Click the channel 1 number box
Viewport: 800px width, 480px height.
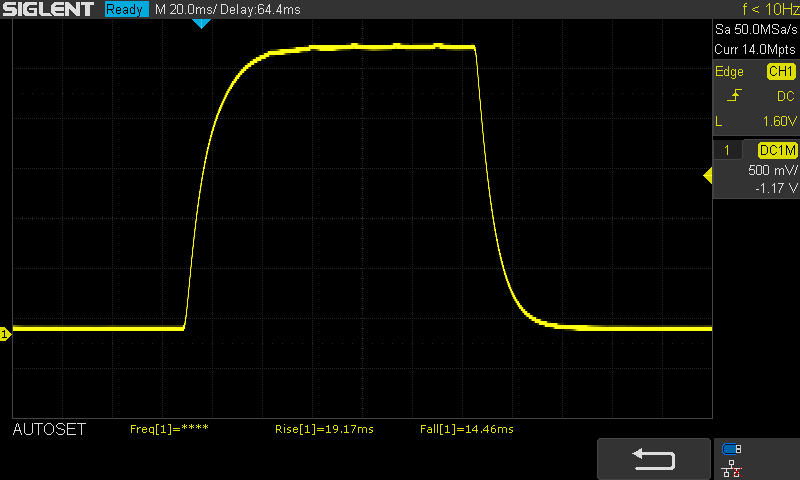[727, 150]
